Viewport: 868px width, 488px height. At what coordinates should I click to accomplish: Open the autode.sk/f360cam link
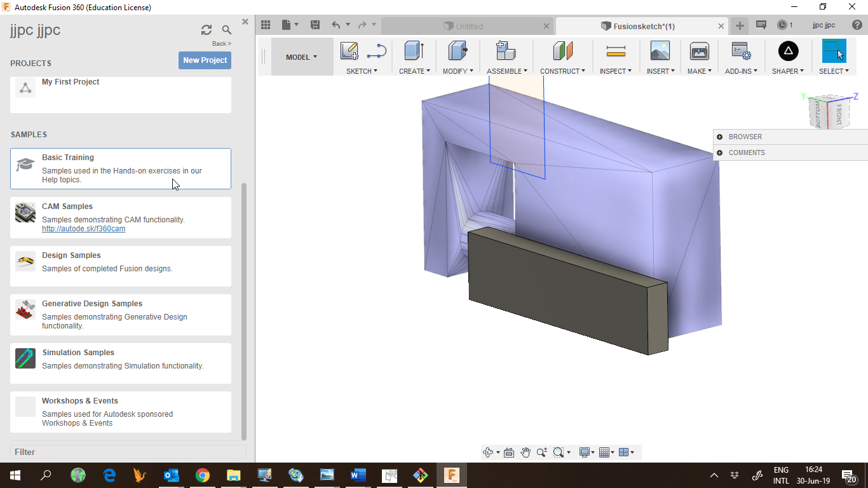tap(83, 229)
